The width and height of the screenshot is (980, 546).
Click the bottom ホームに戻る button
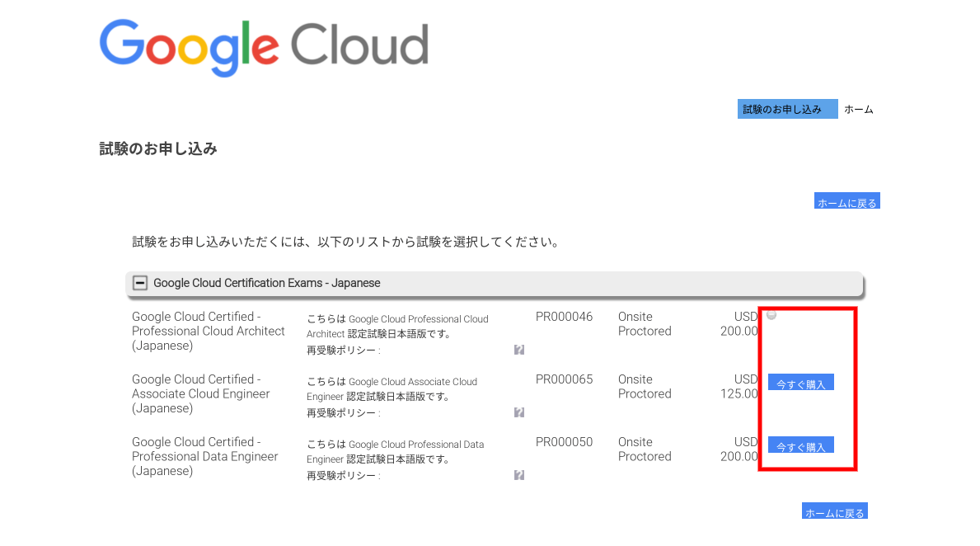834,511
